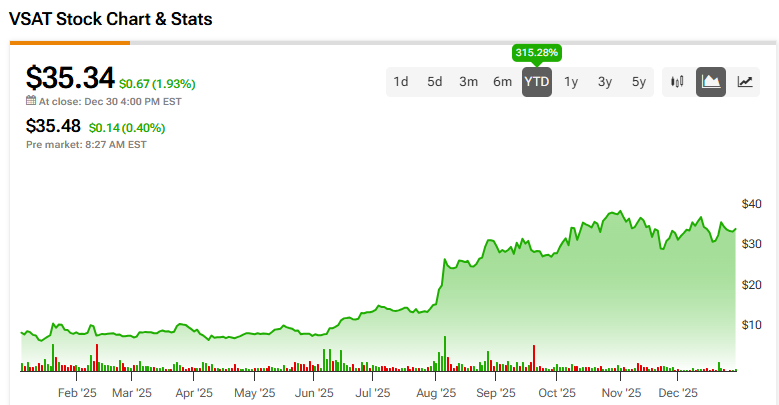Click the 315.28% YTD return badge

[537, 51]
